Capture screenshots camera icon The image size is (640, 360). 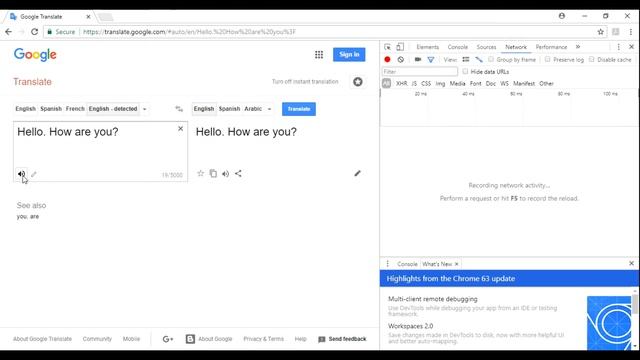418,60
